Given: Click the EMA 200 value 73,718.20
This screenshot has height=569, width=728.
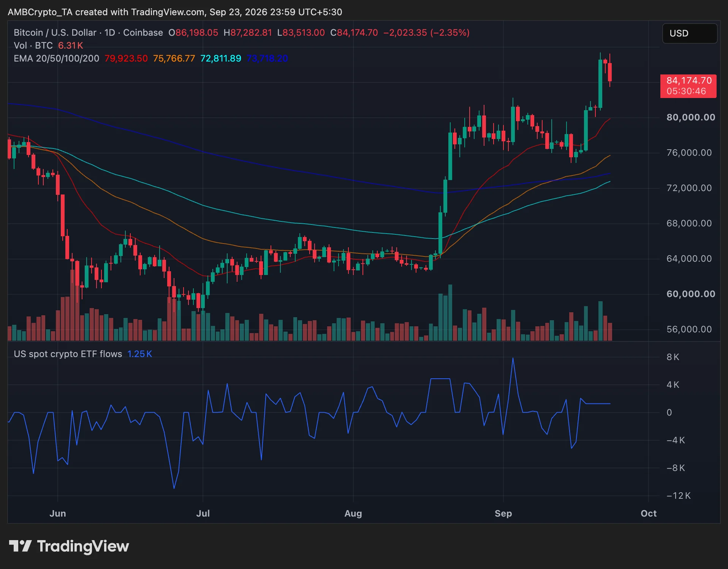Looking at the screenshot, I should 267,58.
